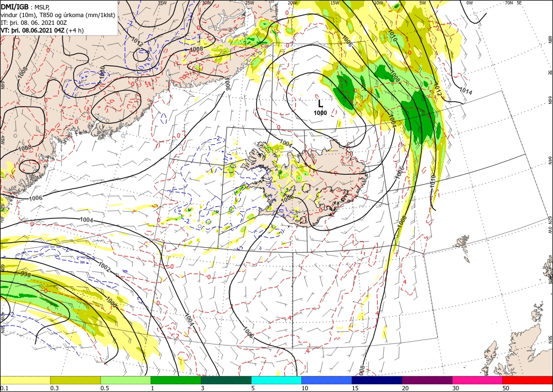553x392 pixels.
Task: Click the '70N' label at top right
Action: 509,3
